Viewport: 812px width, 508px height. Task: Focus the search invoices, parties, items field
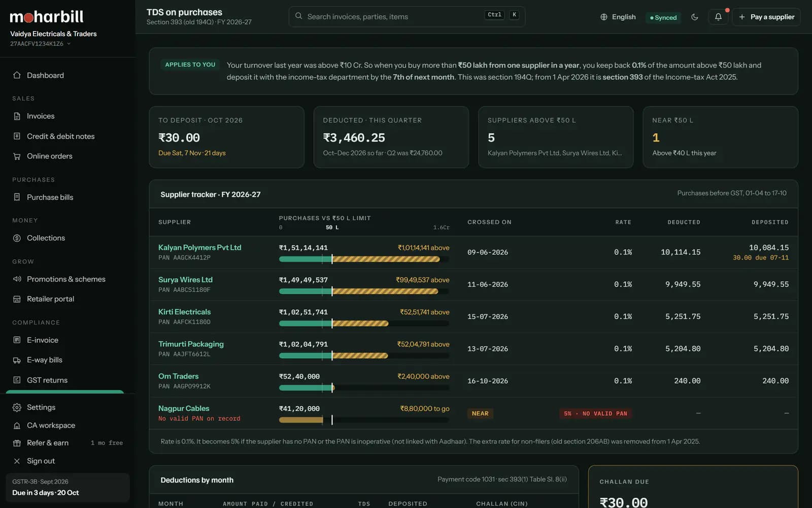tap(407, 17)
